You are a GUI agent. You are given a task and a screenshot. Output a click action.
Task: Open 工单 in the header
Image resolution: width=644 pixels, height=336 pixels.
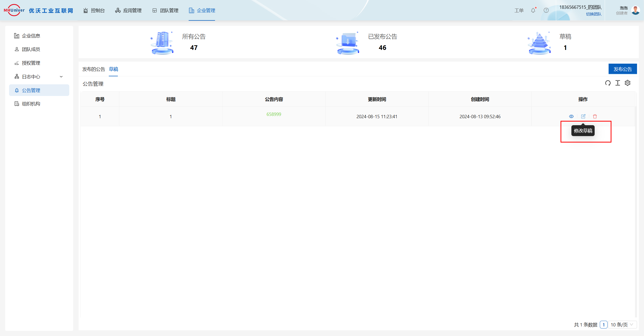(x=519, y=10)
